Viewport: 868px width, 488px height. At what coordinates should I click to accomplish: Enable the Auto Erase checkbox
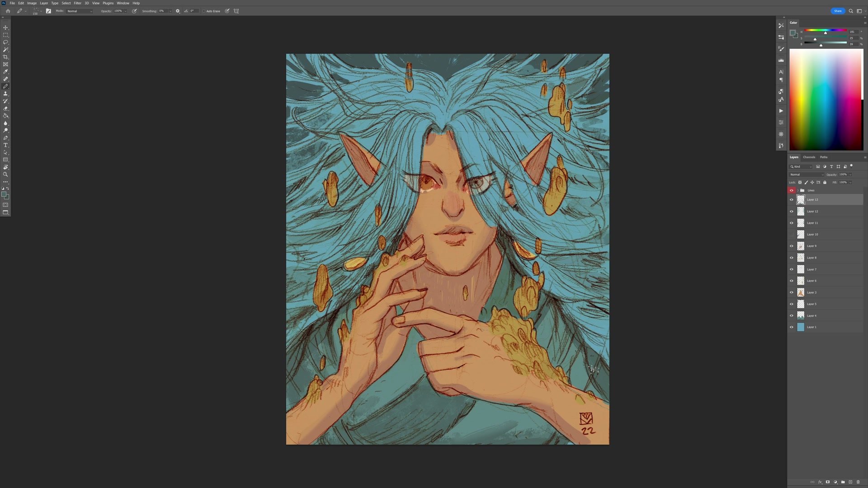tap(204, 11)
